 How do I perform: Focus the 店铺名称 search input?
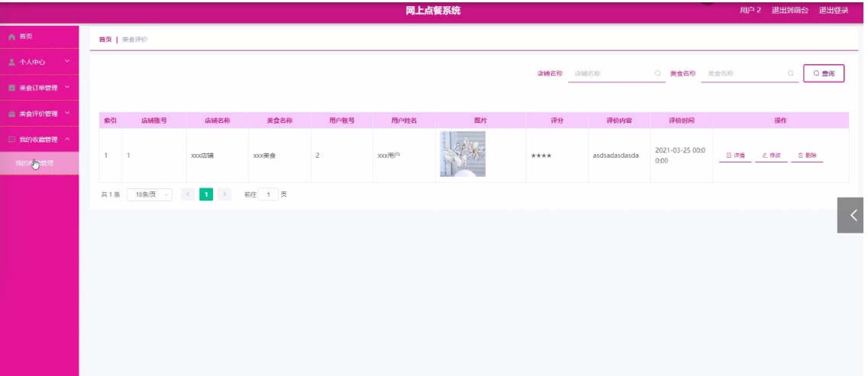coord(617,73)
